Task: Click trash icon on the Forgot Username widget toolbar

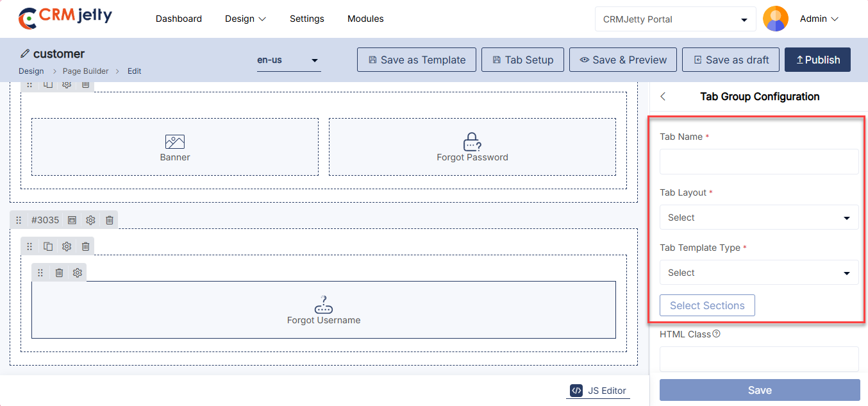Action: pos(59,273)
